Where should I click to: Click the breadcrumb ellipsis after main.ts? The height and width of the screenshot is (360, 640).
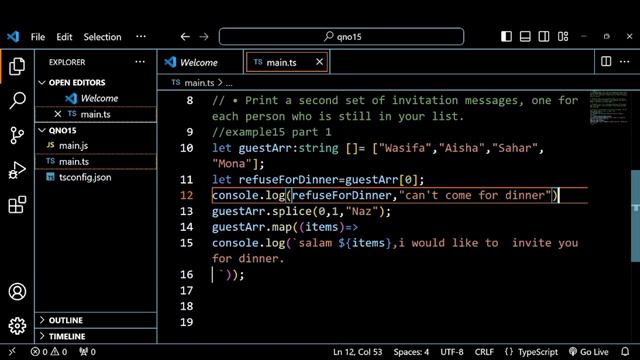coord(229,83)
